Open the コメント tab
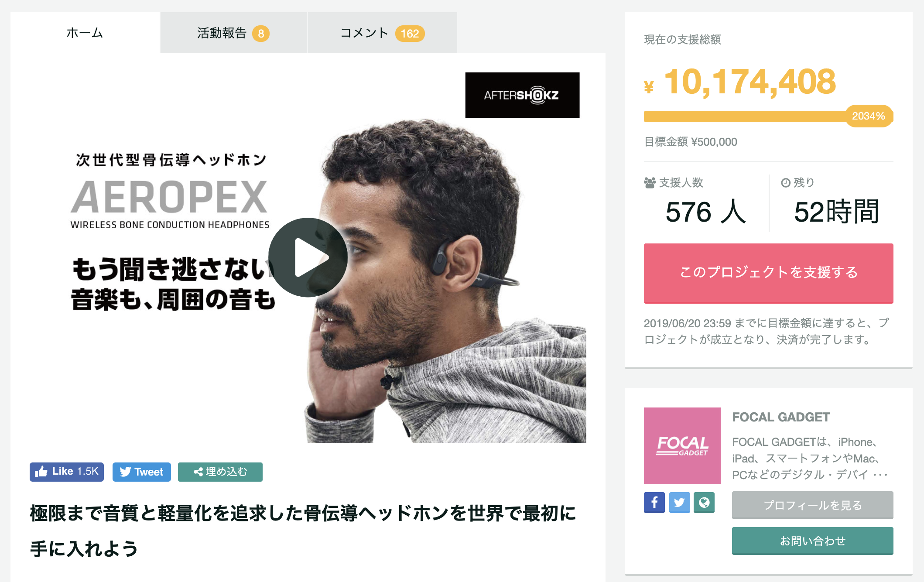924x582 pixels. (x=382, y=33)
